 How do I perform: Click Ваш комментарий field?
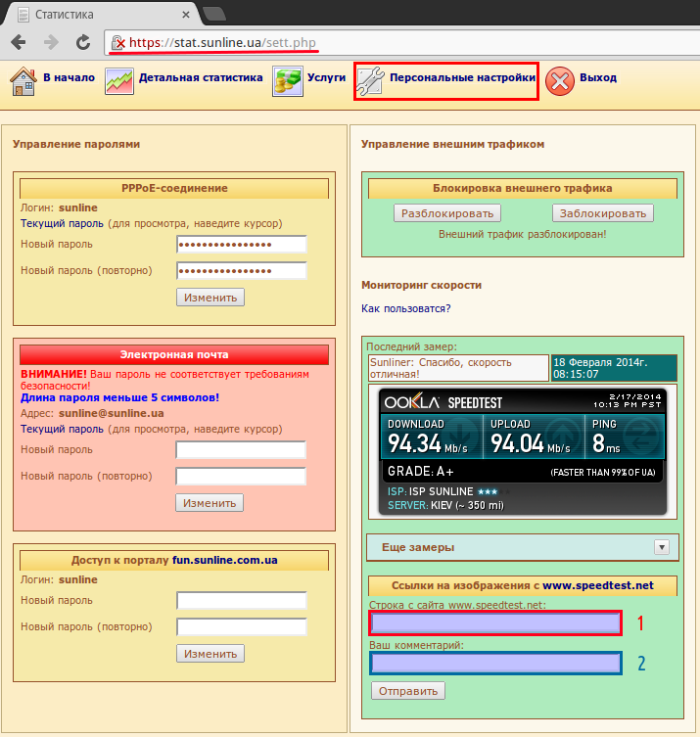(495, 664)
